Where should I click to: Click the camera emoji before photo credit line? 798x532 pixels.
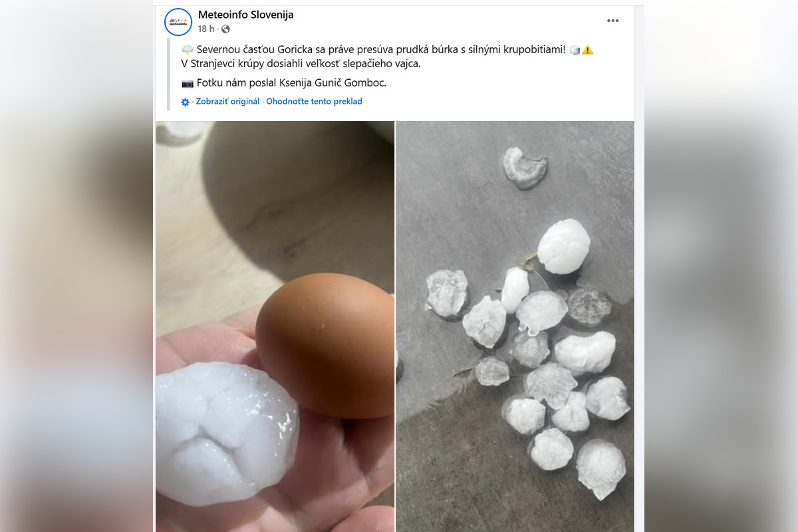188,82
